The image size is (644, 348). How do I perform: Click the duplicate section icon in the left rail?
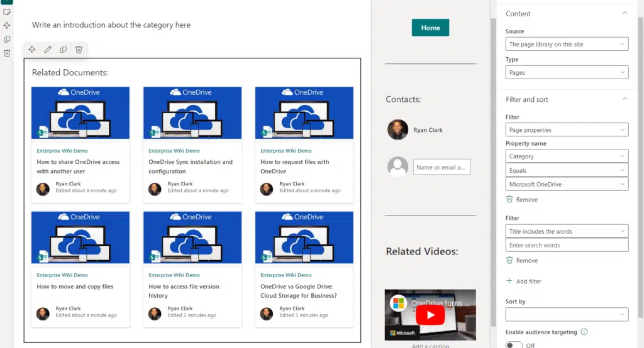click(x=7, y=40)
